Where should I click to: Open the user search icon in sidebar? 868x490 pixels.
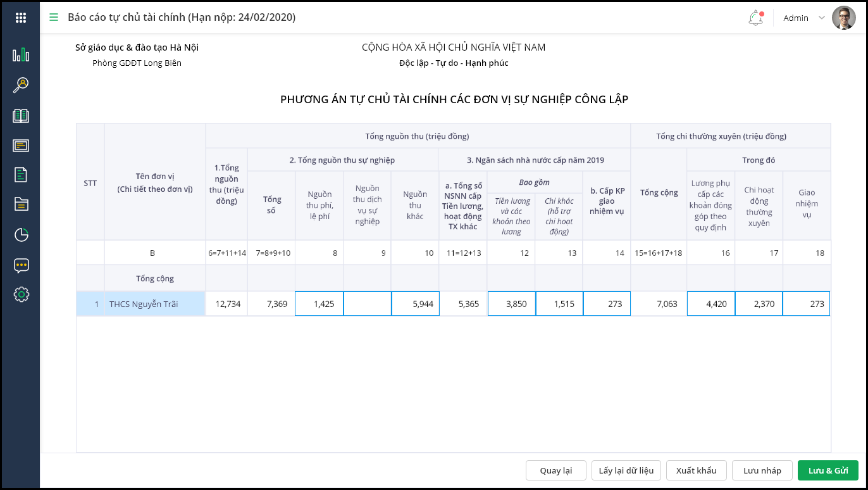point(21,85)
